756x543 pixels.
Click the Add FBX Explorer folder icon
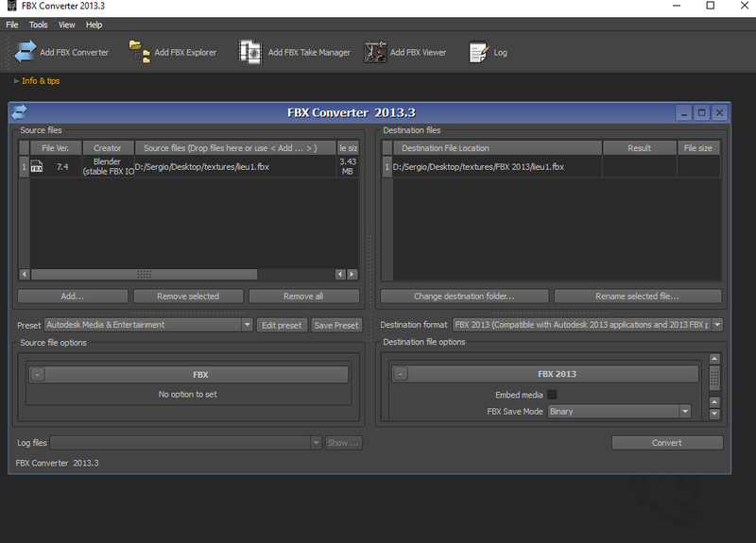coord(139,52)
